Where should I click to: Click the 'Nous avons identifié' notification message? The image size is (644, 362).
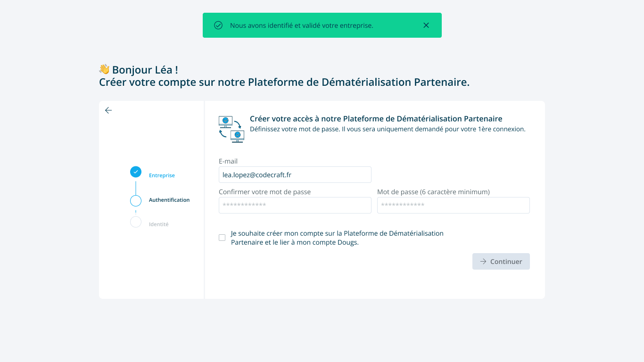[301, 25]
